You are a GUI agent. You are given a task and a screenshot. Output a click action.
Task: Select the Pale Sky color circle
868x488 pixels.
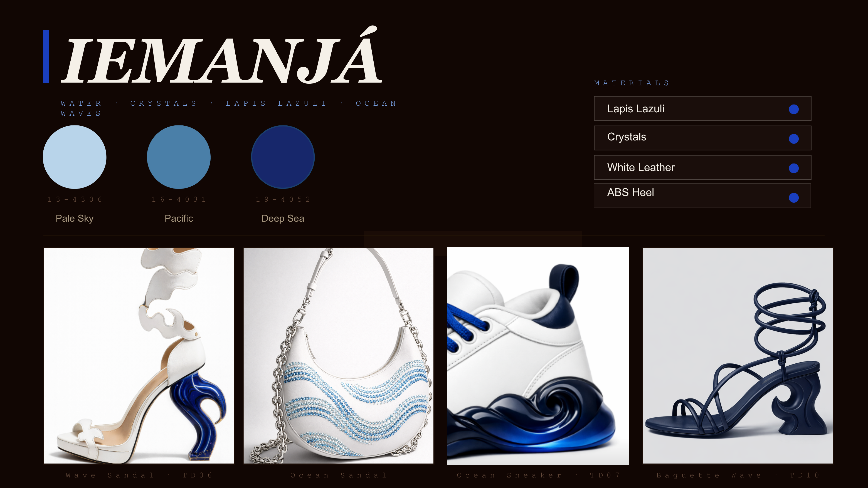point(75,157)
